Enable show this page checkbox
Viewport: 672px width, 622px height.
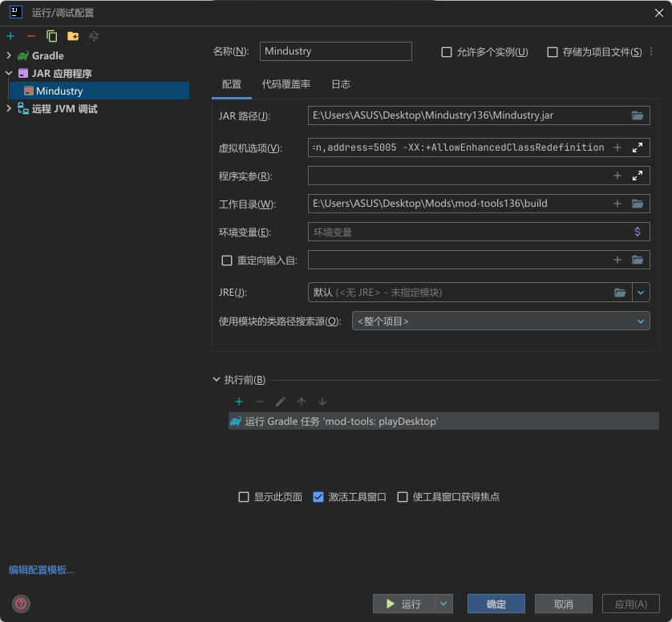[244, 497]
